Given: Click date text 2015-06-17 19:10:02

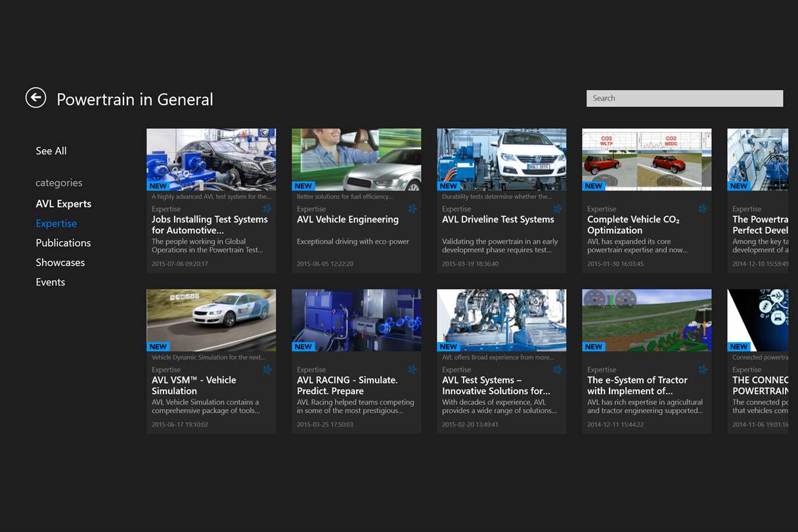Looking at the screenshot, I should coord(179,425).
